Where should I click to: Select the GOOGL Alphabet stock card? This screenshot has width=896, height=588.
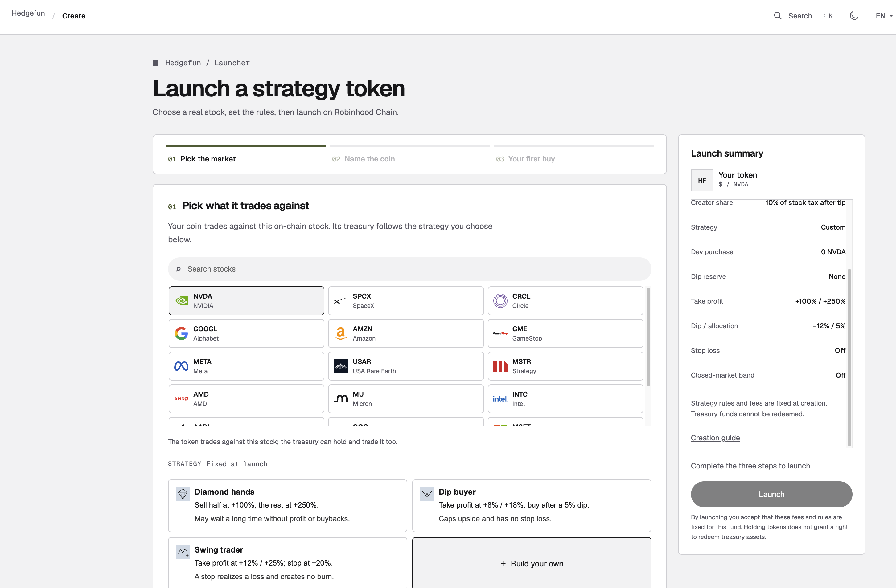pyautogui.click(x=246, y=333)
